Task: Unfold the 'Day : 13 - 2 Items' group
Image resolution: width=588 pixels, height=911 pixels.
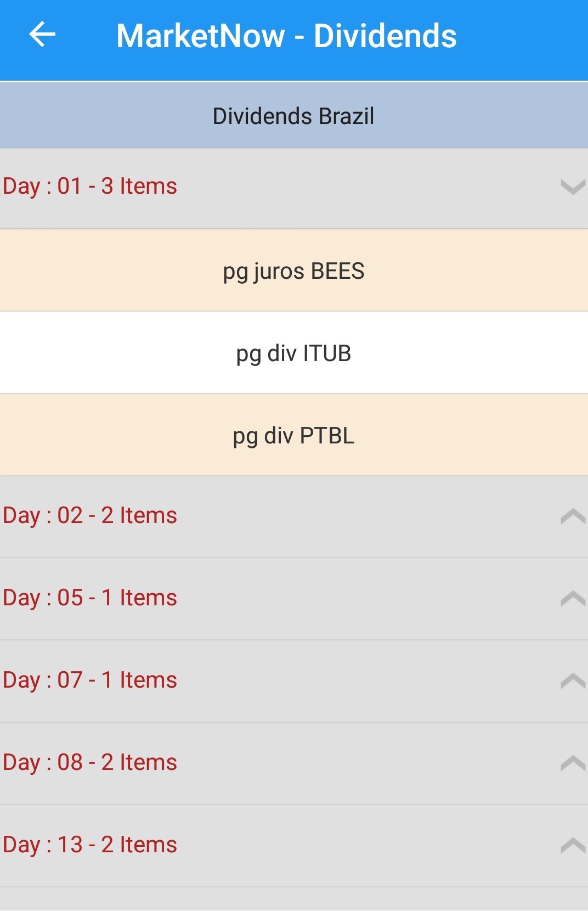Action: 90,845
